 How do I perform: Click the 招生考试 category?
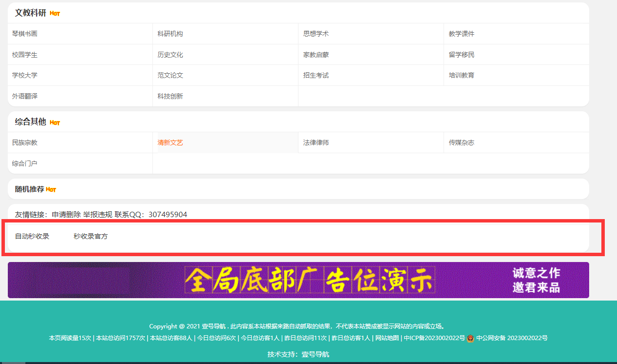[316, 76]
